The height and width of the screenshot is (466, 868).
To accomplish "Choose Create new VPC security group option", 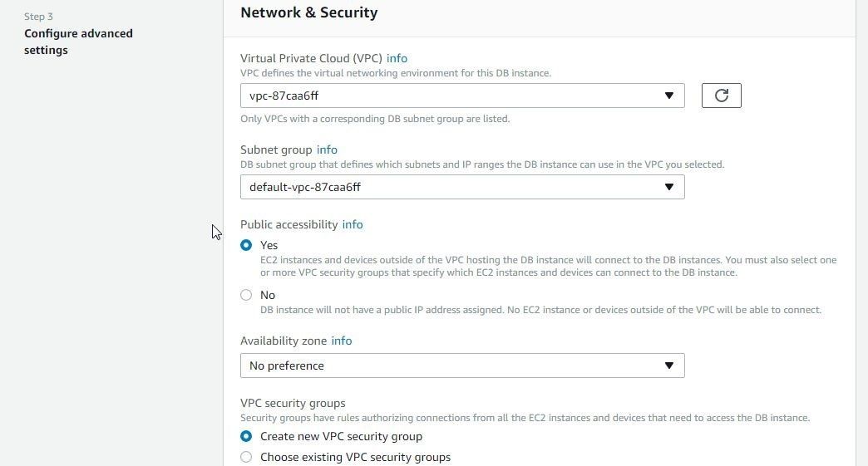I will pyautogui.click(x=246, y=436).
